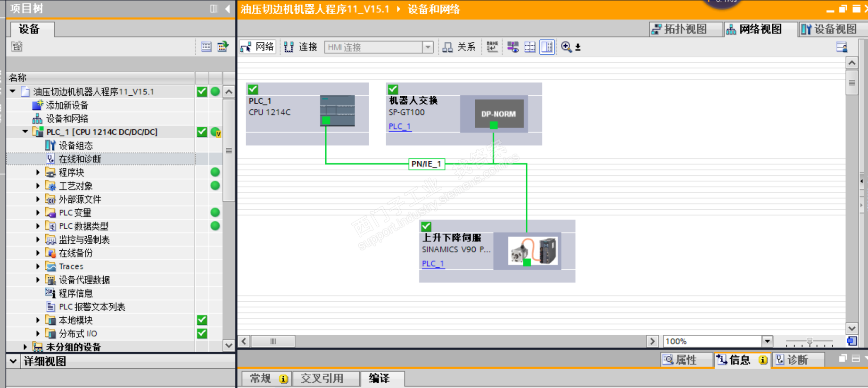Click the zoom magnifier icon in the toolbar

pyautogui.click(x=566, y=47)
